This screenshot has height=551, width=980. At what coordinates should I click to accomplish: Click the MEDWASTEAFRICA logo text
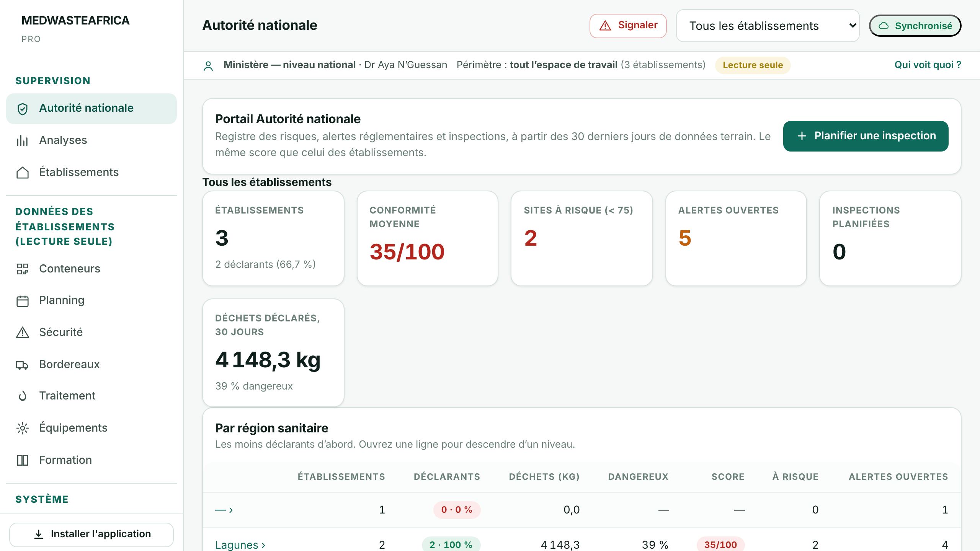tap(75, 21)
